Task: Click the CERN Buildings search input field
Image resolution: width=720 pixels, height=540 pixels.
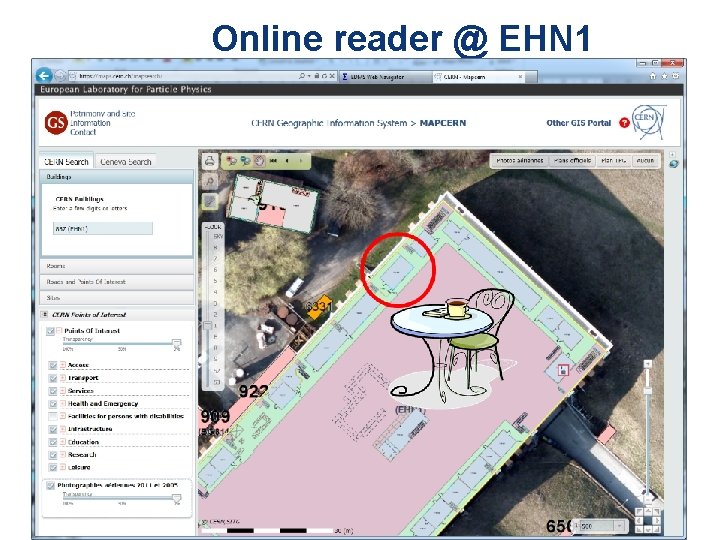Action: click(103, 228)
